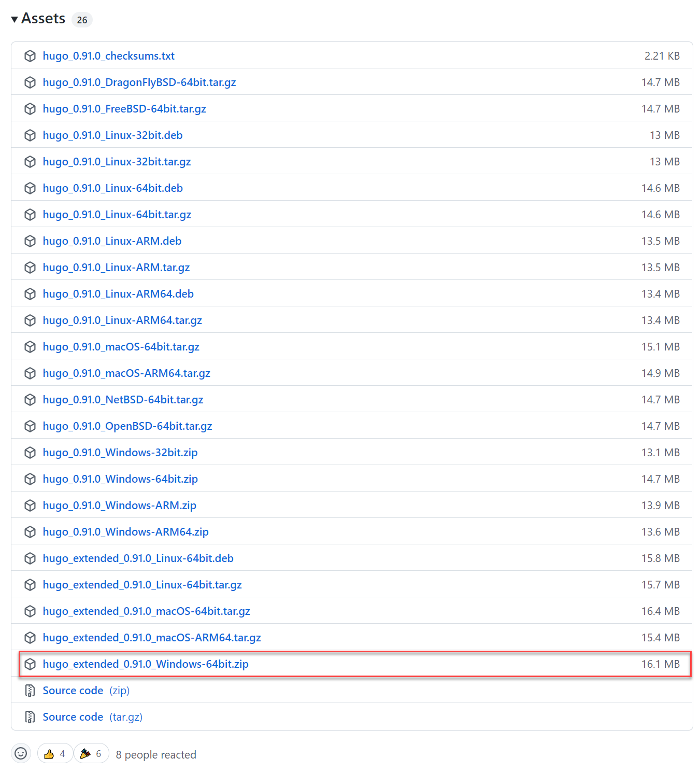Click the 2.21 KB file size
The height and width of the screenshot is (772, 700).
662,55
